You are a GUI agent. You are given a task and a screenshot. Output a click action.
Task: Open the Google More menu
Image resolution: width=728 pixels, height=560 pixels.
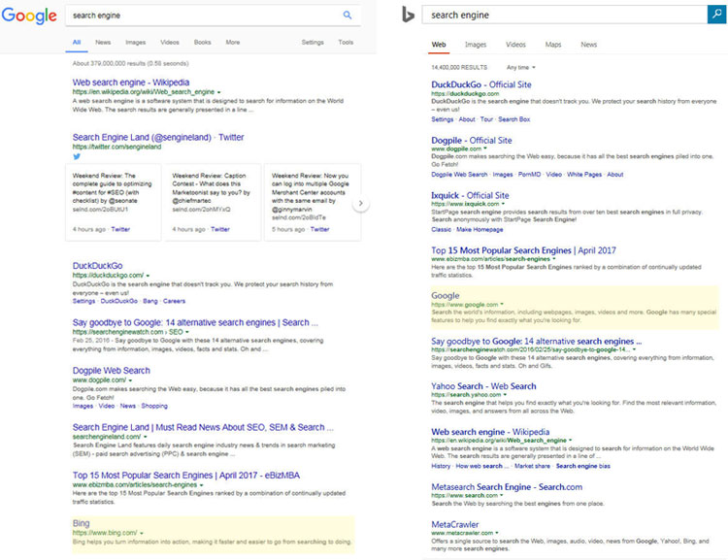[x=233, y=43]
